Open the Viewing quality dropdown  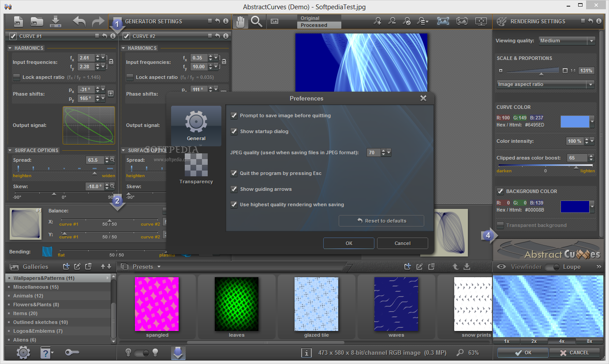(567, 41)
